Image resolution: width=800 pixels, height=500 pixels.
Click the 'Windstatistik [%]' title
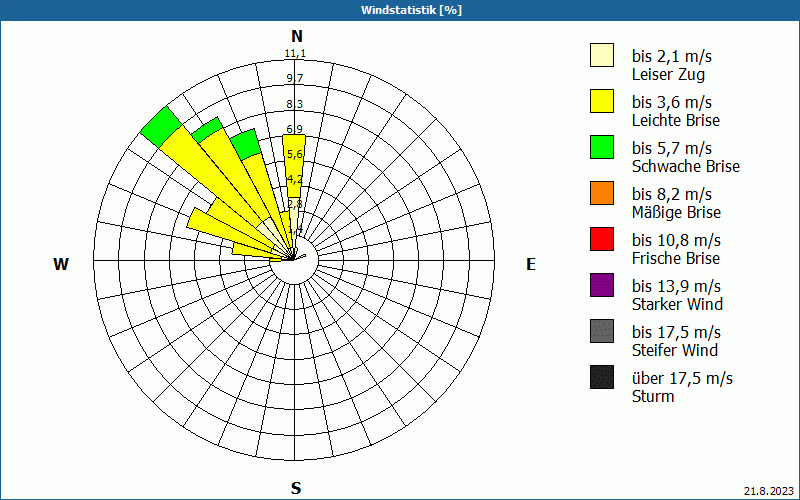(411, 10)
